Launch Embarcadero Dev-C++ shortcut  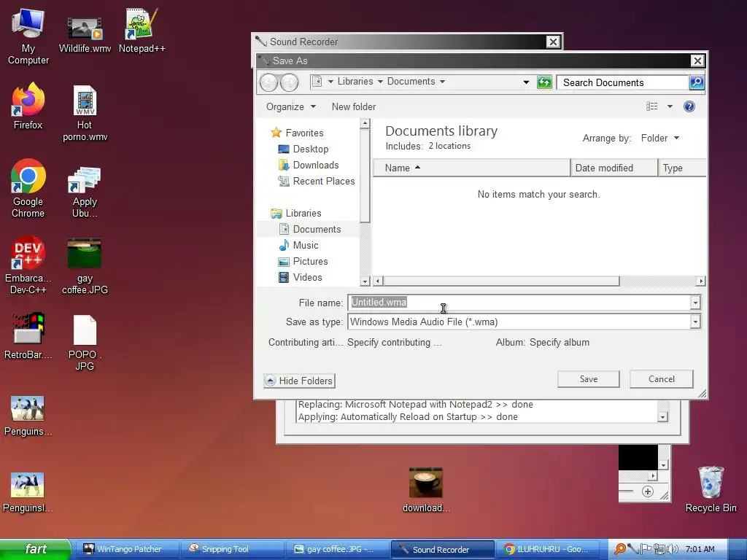(28, 265)
